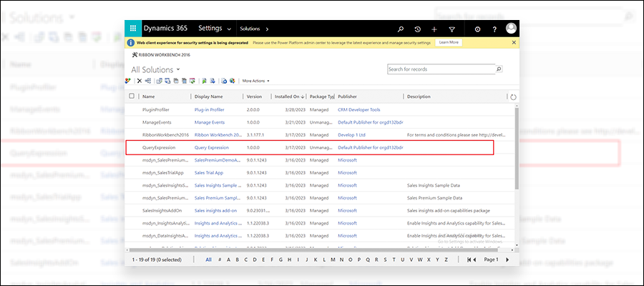Open advanced find funnel icon
Image resolution: width=644 pixels, height=286 pixels.
click(452, 29)
